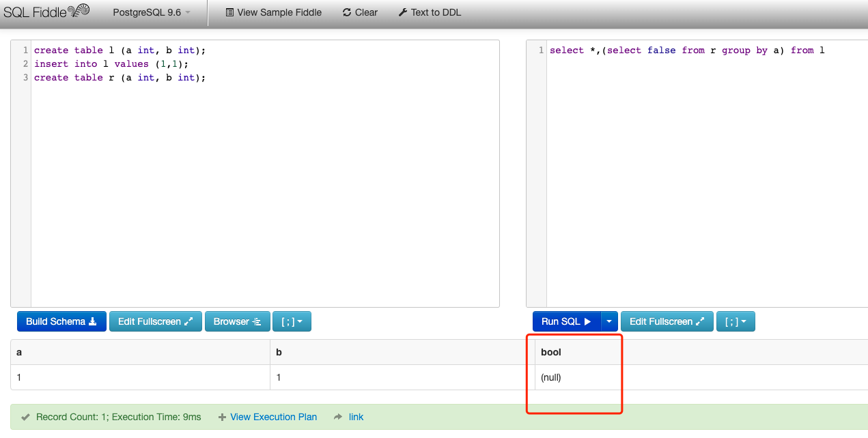Expand query panel terminator dropdown
The width and height of the screenshot is (868, 438).
coord(736,321)
